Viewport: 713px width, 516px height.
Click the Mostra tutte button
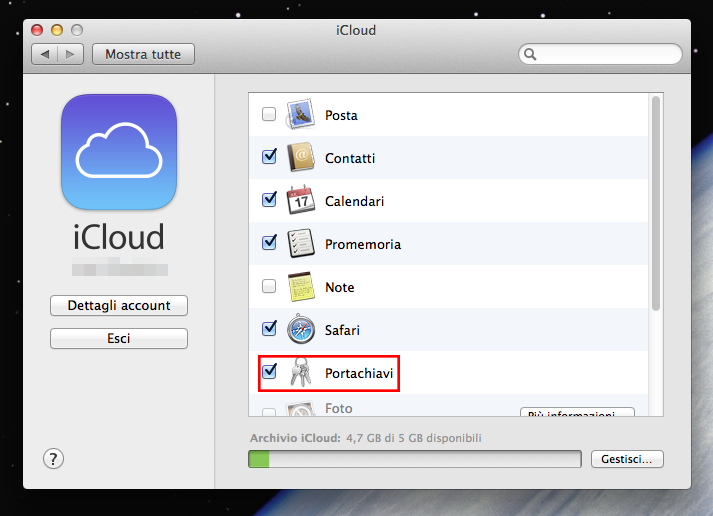143,55
